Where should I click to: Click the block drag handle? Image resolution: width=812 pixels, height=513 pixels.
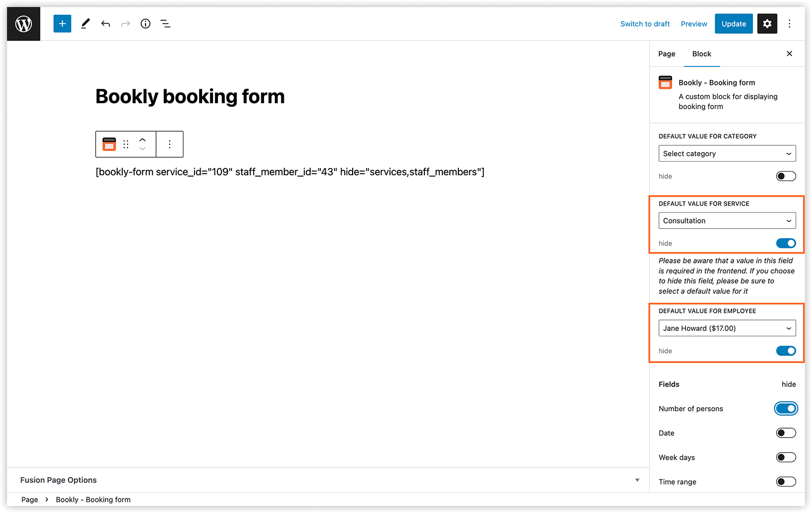point(126,144)
